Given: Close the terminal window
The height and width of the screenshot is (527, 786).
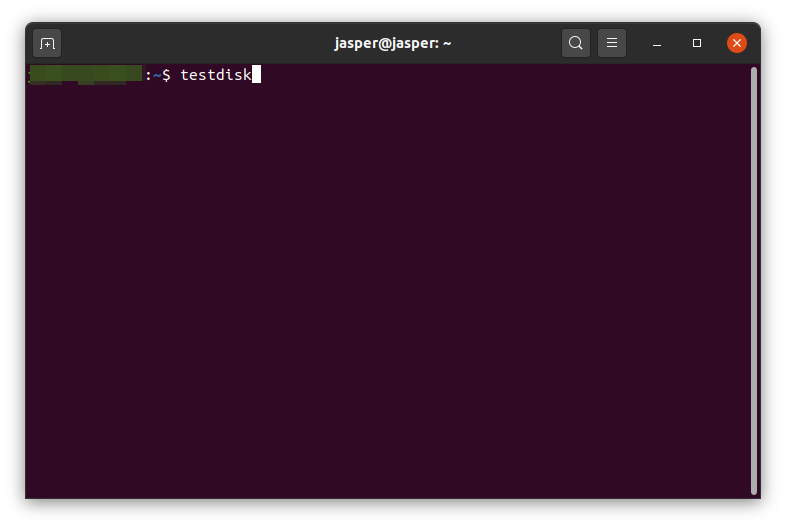Looking at the screenshot, I should 736,43.
